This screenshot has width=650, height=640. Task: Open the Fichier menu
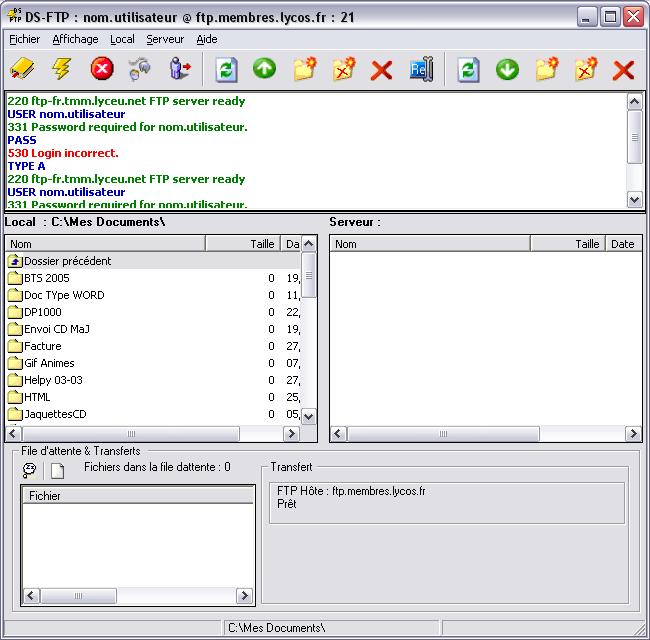[x=24, y=39]
